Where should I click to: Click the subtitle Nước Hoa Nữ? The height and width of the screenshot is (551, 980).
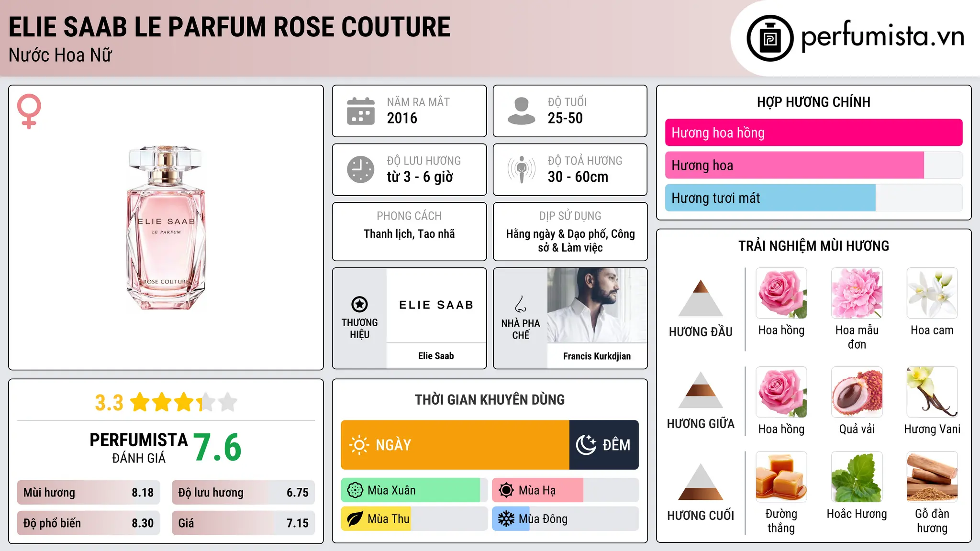point(60,55)
